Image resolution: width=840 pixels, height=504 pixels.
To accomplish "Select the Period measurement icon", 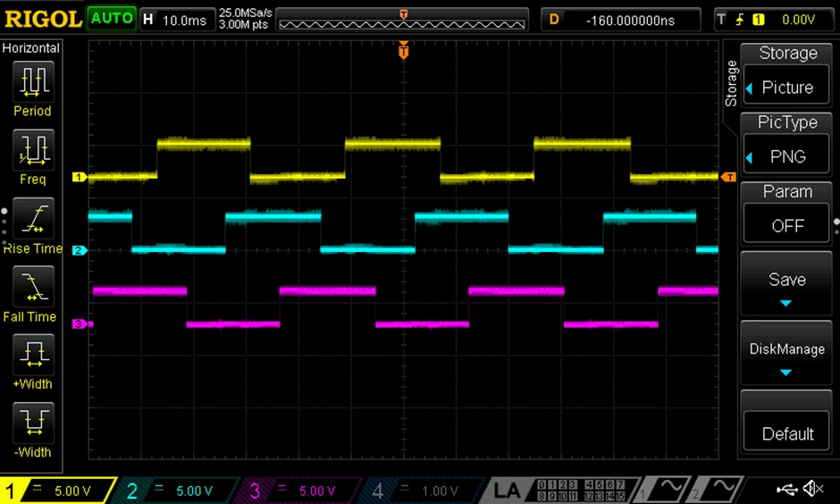I will pos(33,82).
